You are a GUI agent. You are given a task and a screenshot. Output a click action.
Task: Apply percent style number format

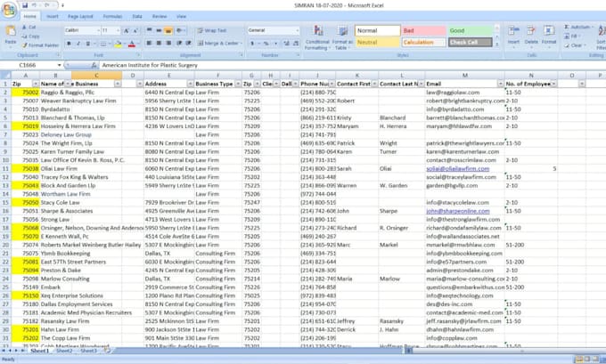click(266, 44)
